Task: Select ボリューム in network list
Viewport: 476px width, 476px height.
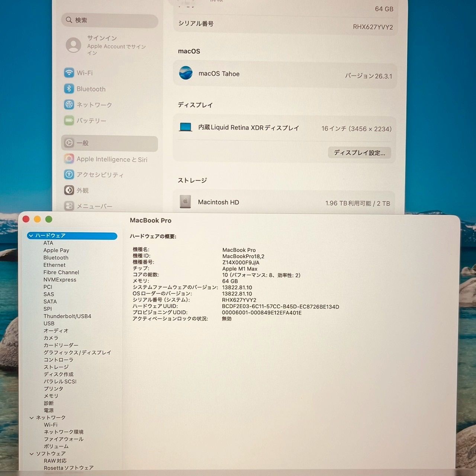Action: [x=56, y=446]
